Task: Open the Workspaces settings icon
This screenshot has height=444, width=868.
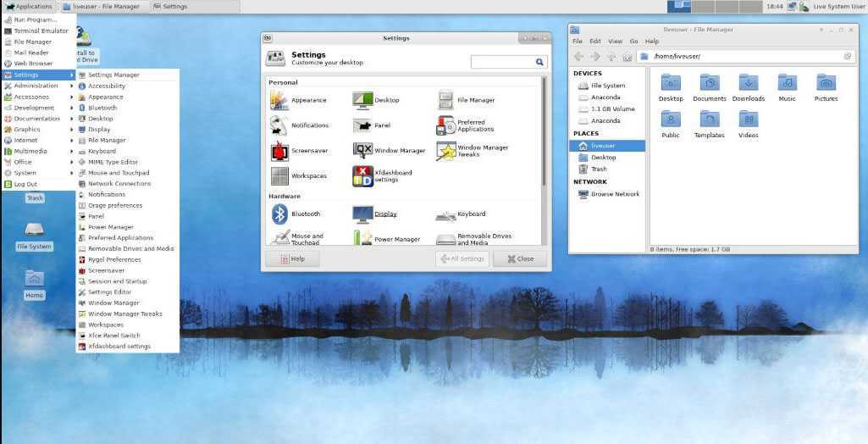Action: click(x=279, y=176)
